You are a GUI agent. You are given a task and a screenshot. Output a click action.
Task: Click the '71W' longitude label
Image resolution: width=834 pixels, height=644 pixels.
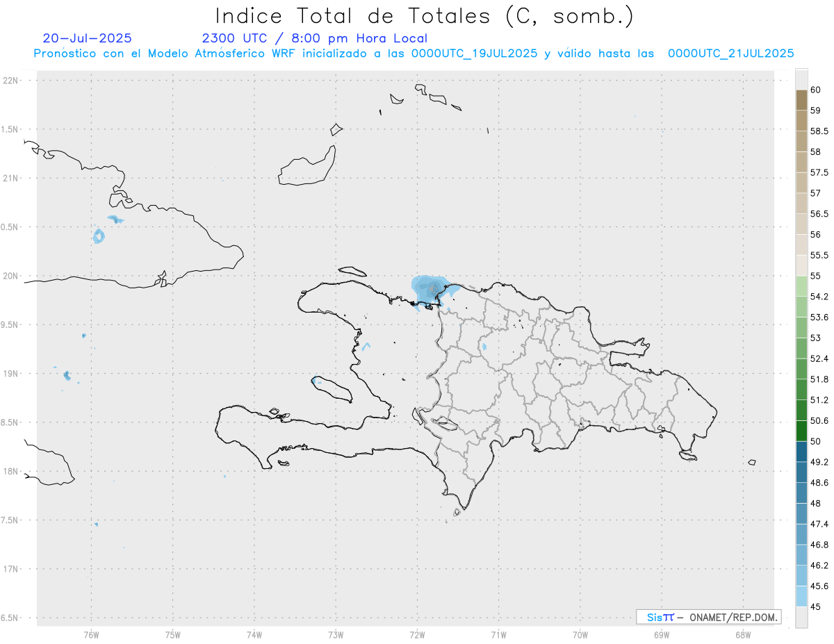pyautogui.click(x=498, y=634)
